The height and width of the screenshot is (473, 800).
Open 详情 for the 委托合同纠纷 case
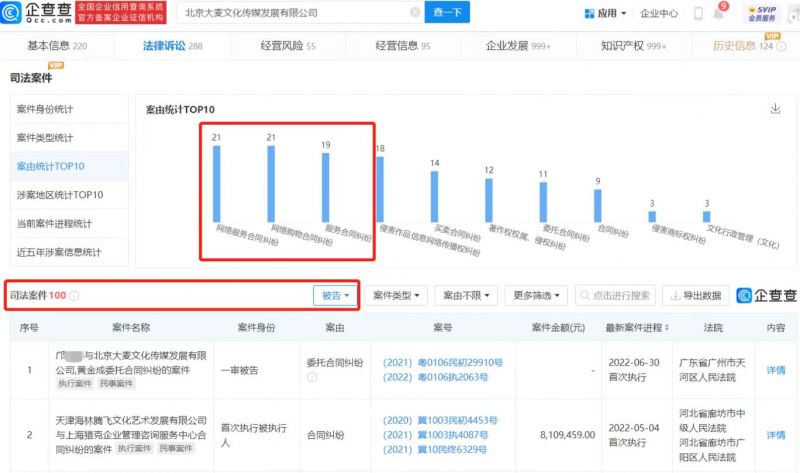click(x=776, y=370)
